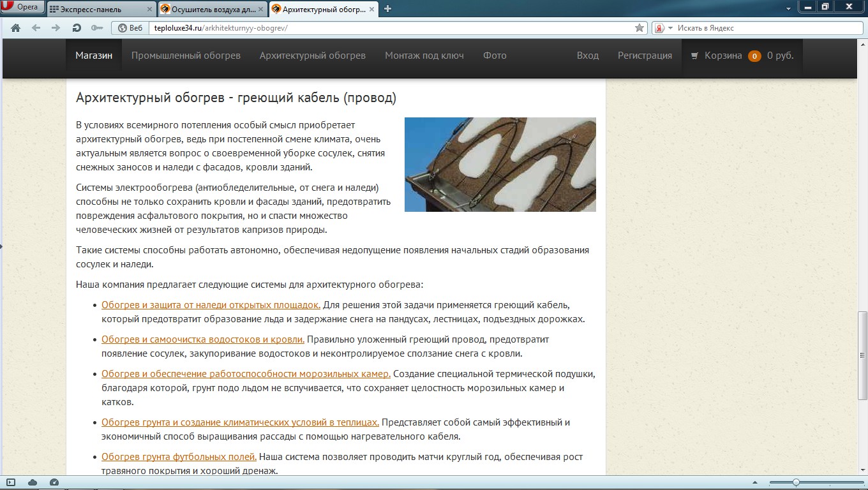
Task: Minimize the Opera browser window
Action: tap(808, 6)
